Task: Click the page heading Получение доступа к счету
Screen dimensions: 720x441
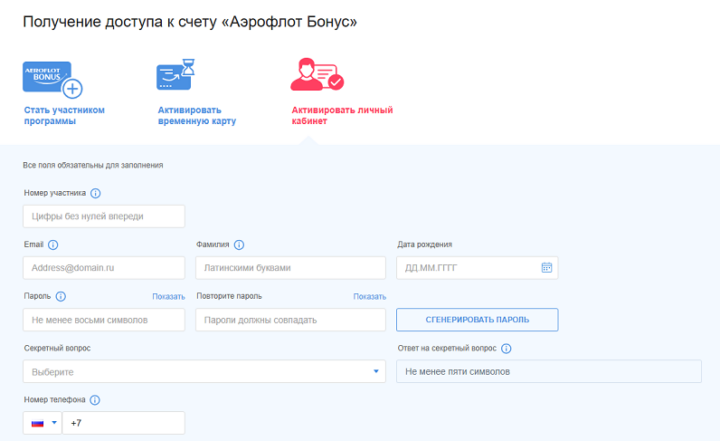Action: [x=190, y=22]
